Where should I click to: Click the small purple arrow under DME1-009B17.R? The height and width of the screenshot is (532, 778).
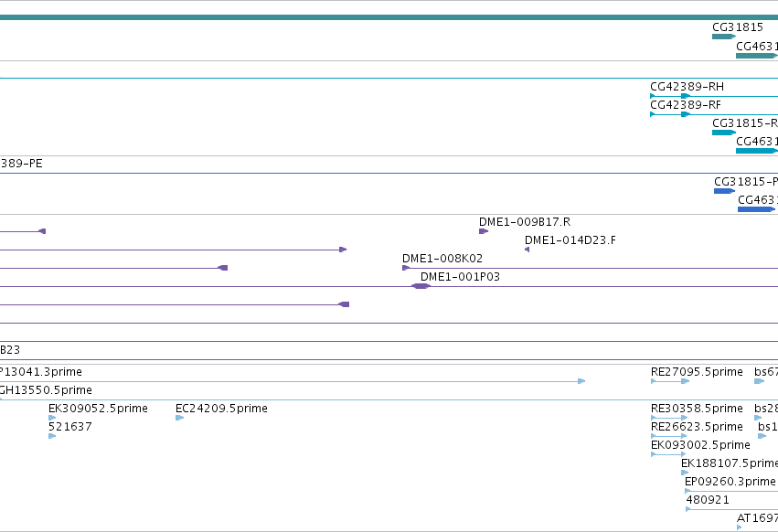click(x=484, y=231)
